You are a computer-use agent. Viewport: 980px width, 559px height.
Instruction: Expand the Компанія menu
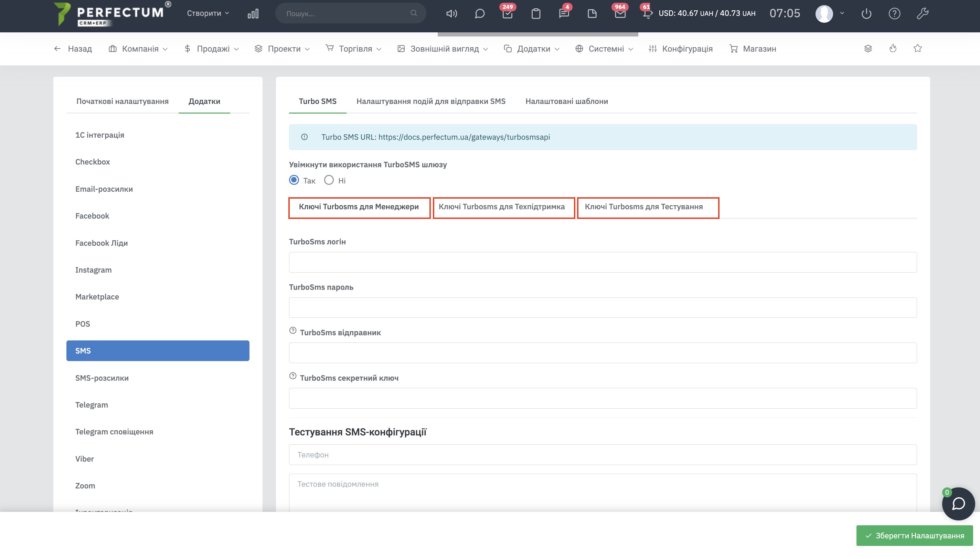click(x=138, y=49)
